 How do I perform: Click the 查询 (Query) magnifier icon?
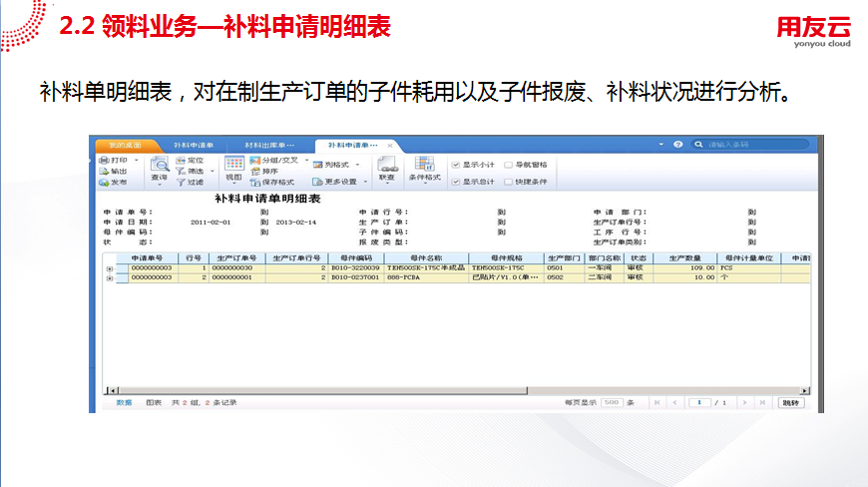pyautogui.click(x=160, y=165)
